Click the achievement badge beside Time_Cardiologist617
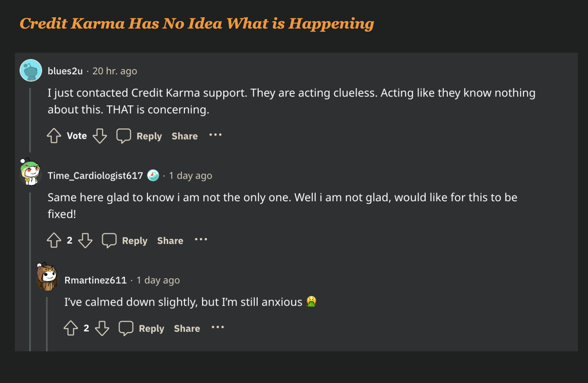Viewport: 588px width, 383px height. 153,175
